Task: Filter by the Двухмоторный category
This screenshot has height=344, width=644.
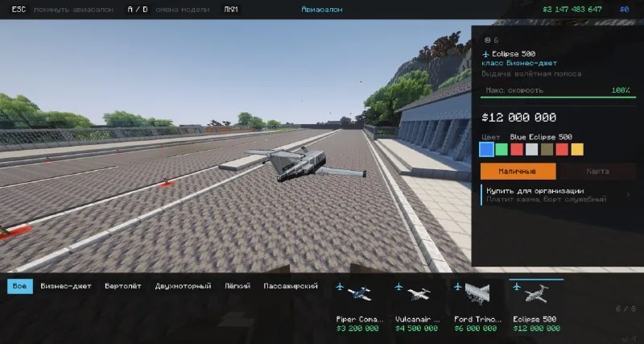Action: click(183, 286)
